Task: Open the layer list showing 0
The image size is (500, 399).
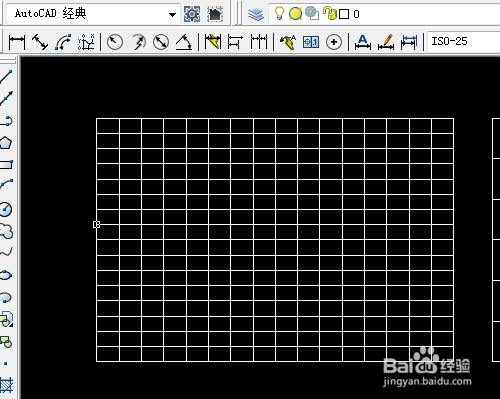Action: coord(384,14)
